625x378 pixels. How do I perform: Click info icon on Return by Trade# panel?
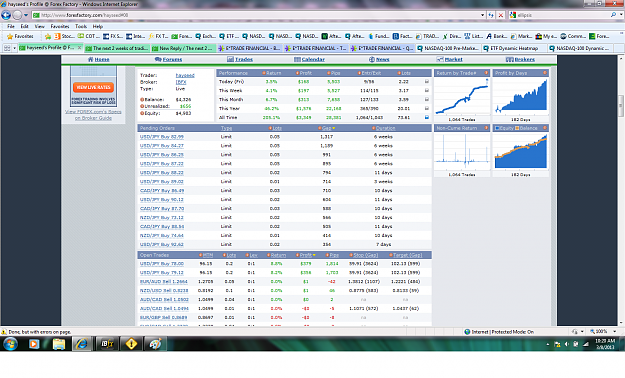tap(486, 73)
